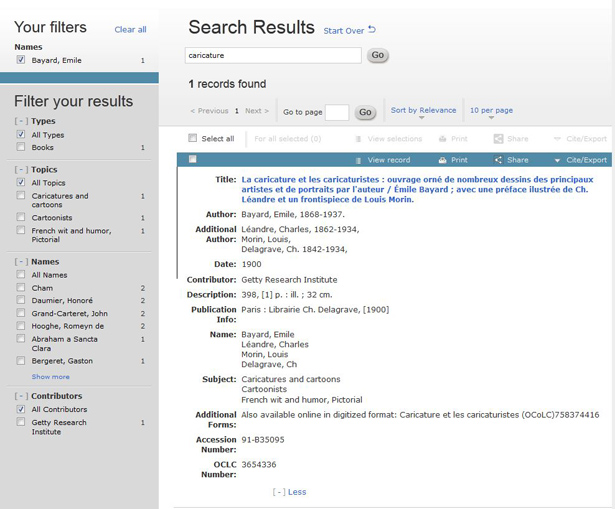The width and height of the screenshot is (615, 509).
Task: Click For all selected (0) label
Action: [x=287, y=139]
